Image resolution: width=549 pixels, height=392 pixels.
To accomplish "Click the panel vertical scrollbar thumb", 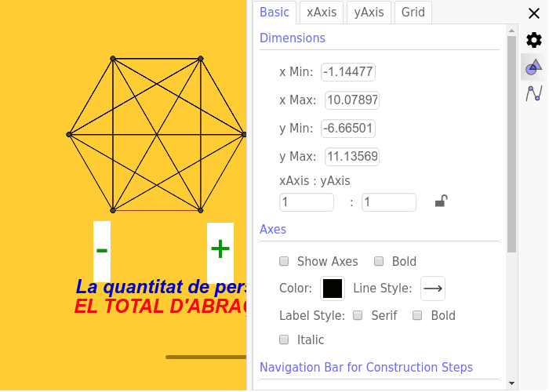I will 511,143.
